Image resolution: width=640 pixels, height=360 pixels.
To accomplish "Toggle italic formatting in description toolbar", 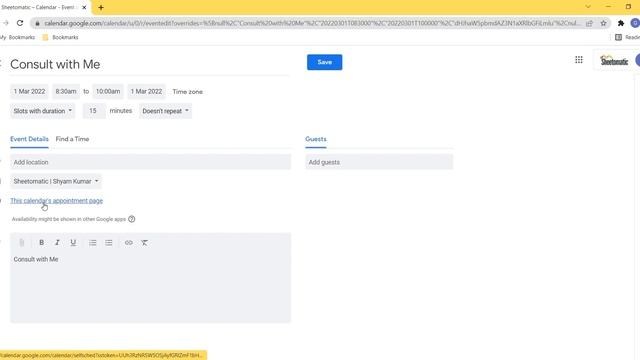I will click(x=57, y=242).
